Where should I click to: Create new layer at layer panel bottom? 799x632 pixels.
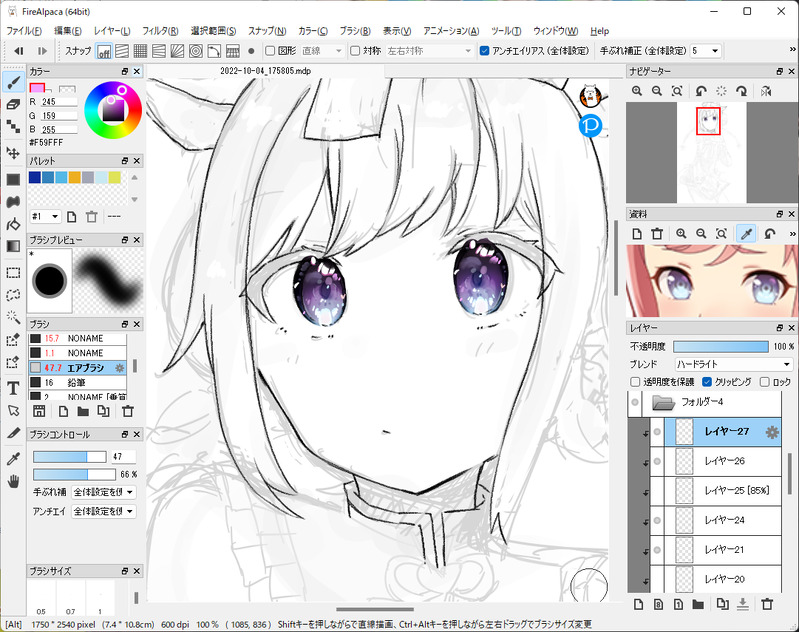point(638,605)
